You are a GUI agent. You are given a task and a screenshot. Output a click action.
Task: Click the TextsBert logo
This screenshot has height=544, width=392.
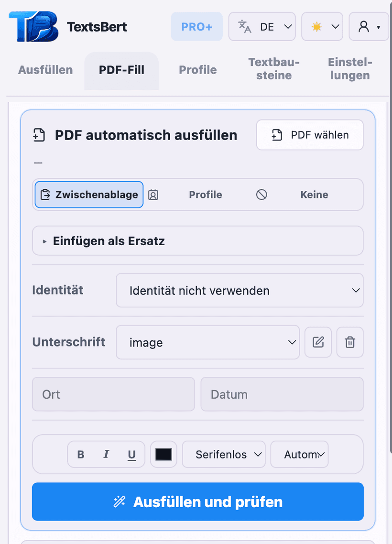coord(32,27)
